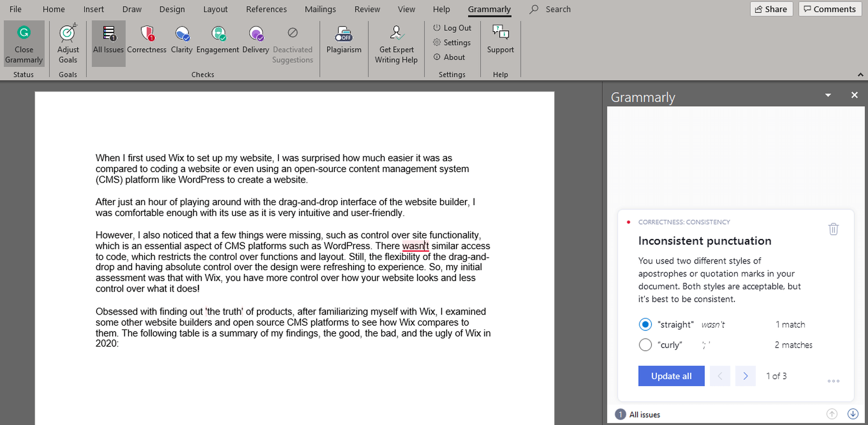The image size is (868, 425).
Task: Open the Grammarly pane options dropdown
Action: 828,95
